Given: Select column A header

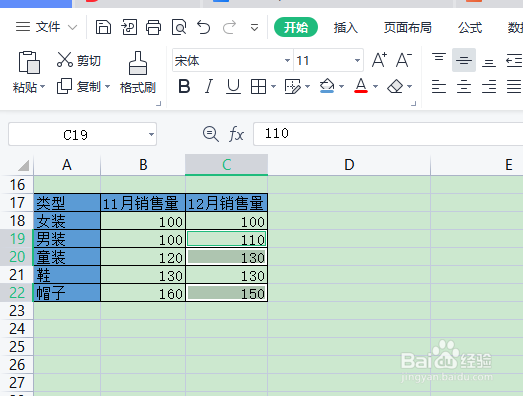Looking at the screenshot, I should coord(67,165).
